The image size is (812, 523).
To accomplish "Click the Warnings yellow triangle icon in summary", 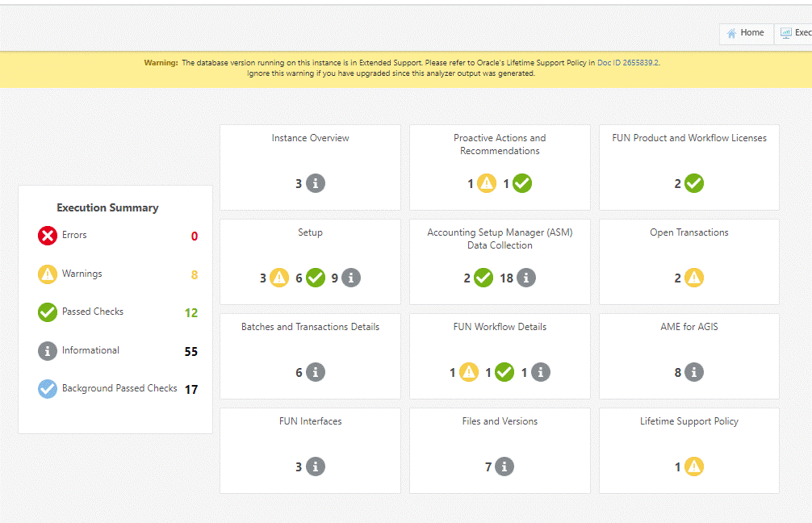I will (x=48, y=274).
